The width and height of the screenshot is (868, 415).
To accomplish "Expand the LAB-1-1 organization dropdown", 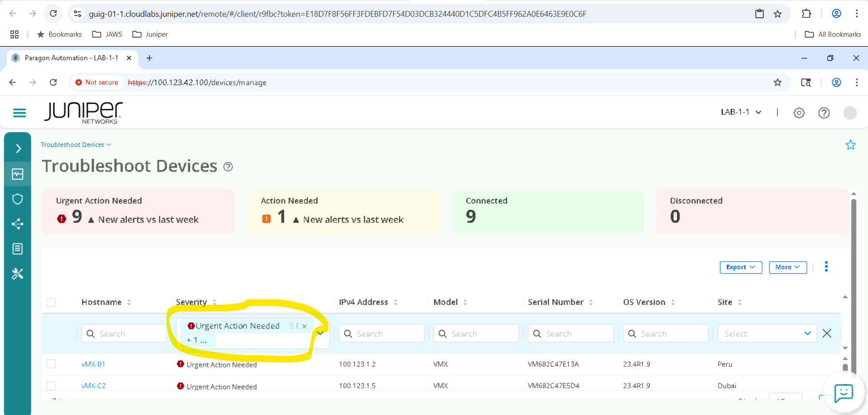I will coord(741,112).
